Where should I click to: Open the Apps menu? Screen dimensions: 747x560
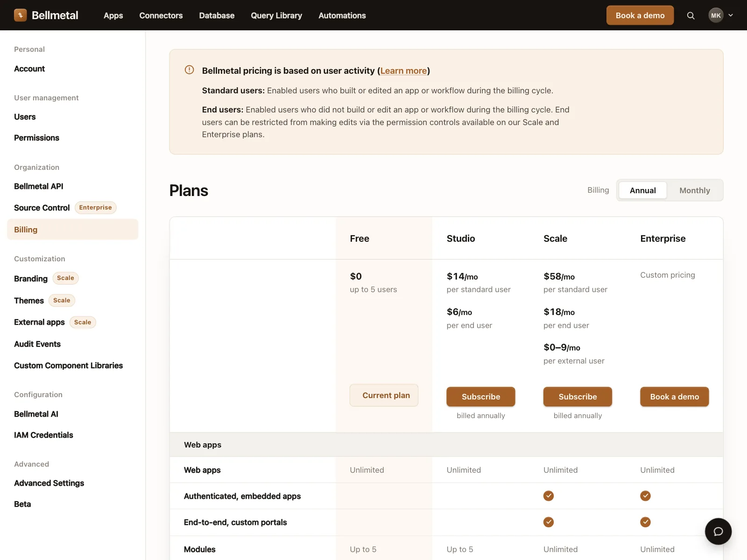[113, 15]
